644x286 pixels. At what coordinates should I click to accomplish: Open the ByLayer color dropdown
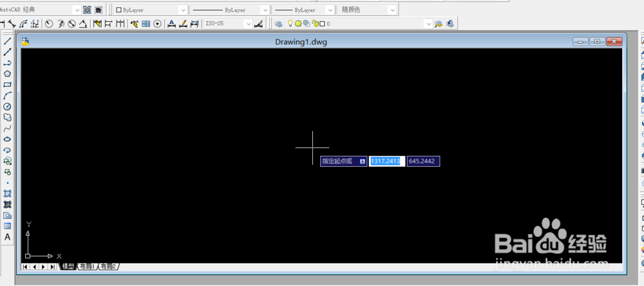click(x=183, y=10)
